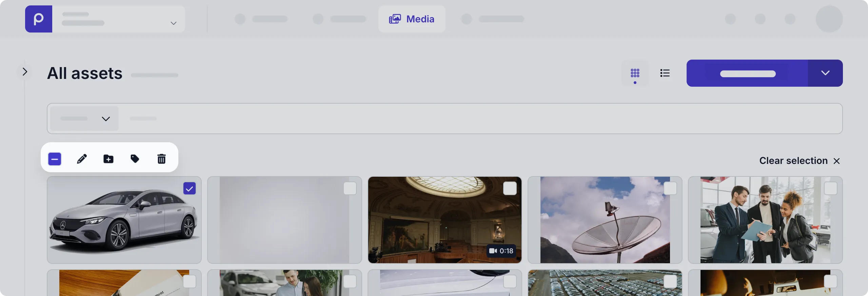
Task: Open the satellite dish thumbnail
Action: point(605,220)
